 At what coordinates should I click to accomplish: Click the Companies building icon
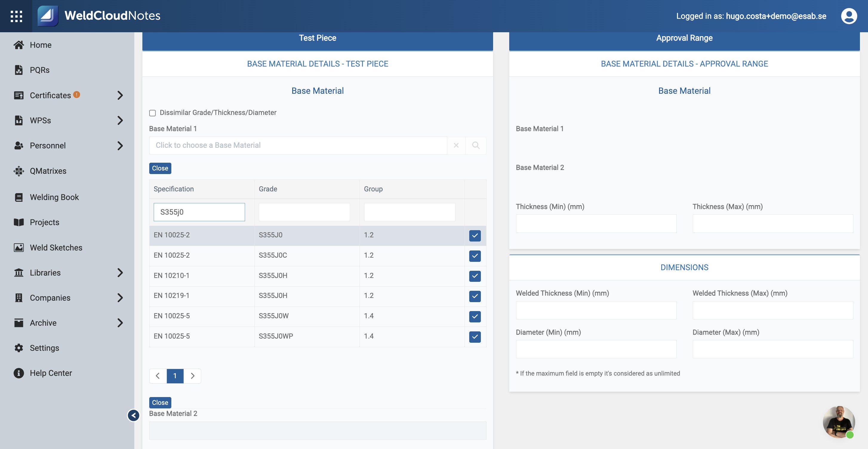tap(19, 298)
